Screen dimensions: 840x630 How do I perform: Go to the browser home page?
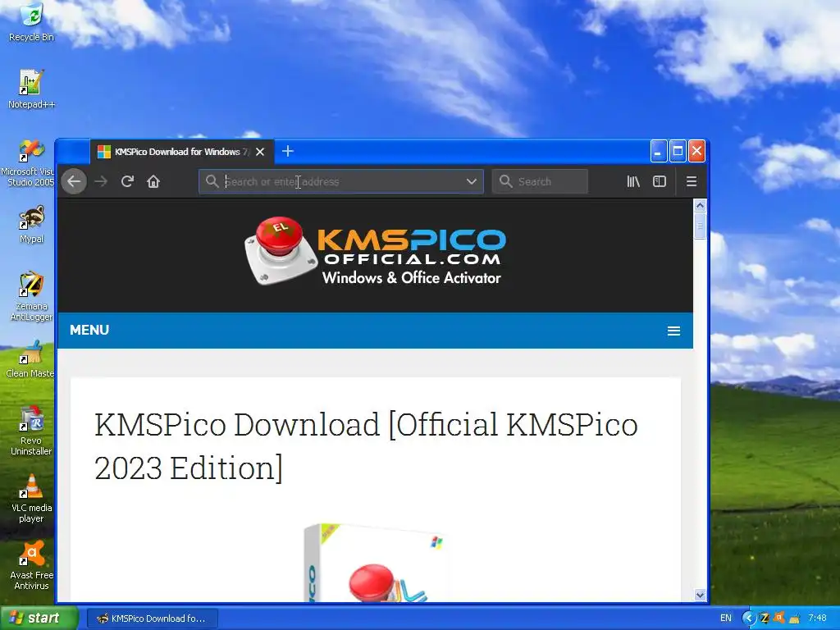(x=153, y=181)
